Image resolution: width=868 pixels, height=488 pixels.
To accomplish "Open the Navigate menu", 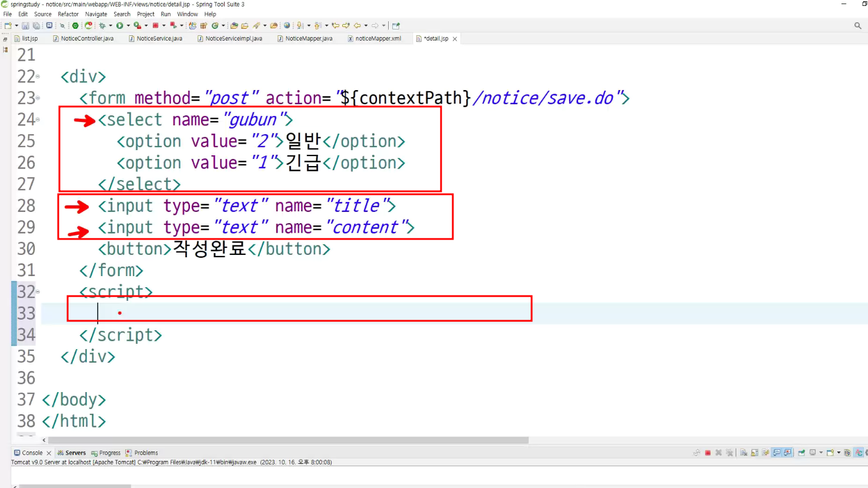I will point(96,14).
